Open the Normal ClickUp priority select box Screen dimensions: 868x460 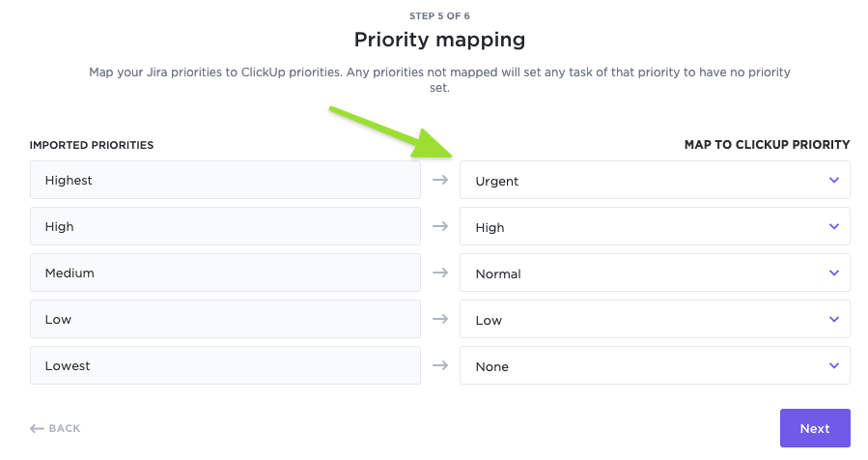[x=637, y=273]
